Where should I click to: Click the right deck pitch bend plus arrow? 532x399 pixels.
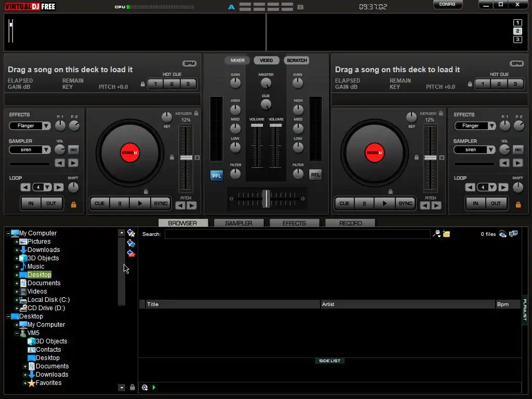436,206
